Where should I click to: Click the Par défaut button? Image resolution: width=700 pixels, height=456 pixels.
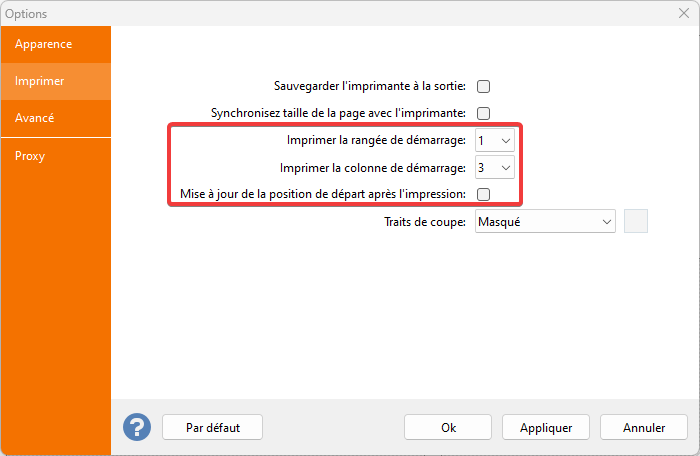pyautogui.click(x=213, y=427)
